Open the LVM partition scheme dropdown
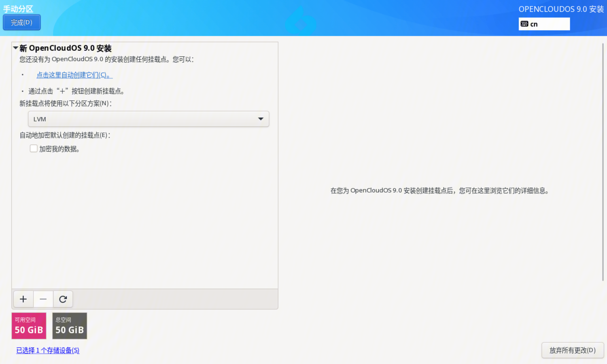607x364 pixels. click(x=149, y=119)
